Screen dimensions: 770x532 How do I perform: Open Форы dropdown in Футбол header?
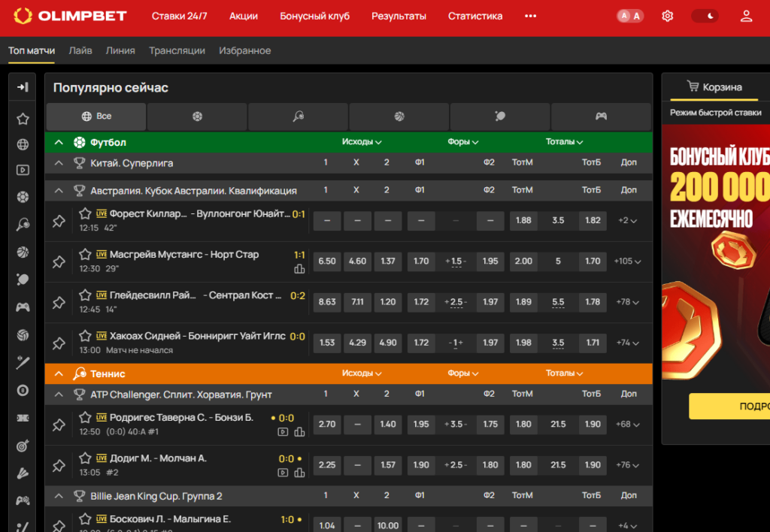[x=462, y=142]
